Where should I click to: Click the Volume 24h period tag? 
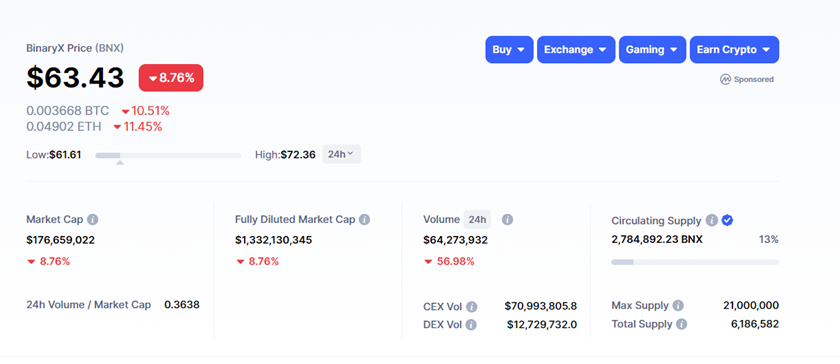click(477, 220)
